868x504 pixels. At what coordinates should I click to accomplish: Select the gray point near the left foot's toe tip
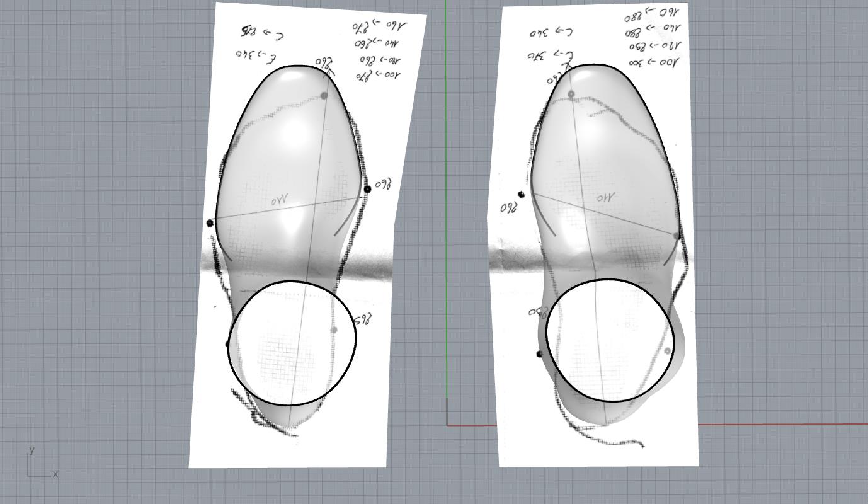[324, 96]
